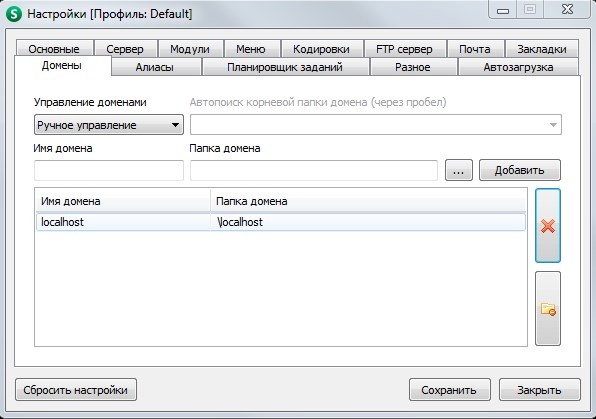The image size is (596, 419).
Task: Switch to the Сервер tab
Action: click(x=125, y=49)
